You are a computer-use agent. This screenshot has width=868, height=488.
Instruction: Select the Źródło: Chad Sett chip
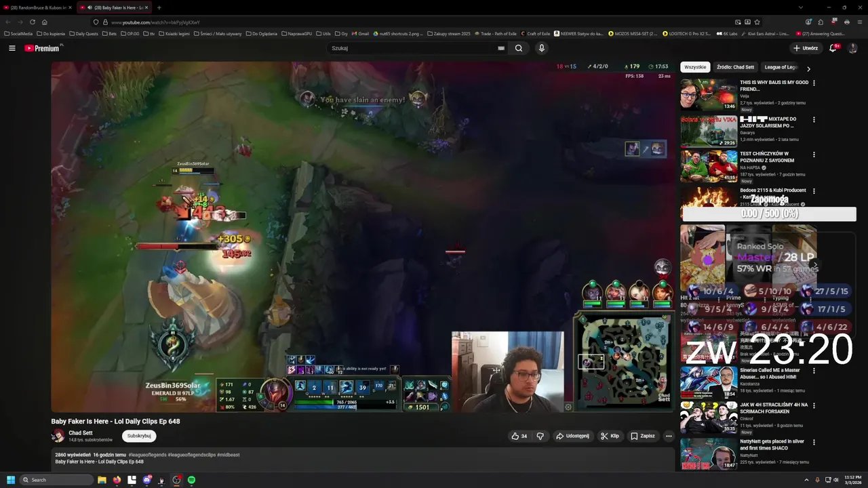click(735, 67)
